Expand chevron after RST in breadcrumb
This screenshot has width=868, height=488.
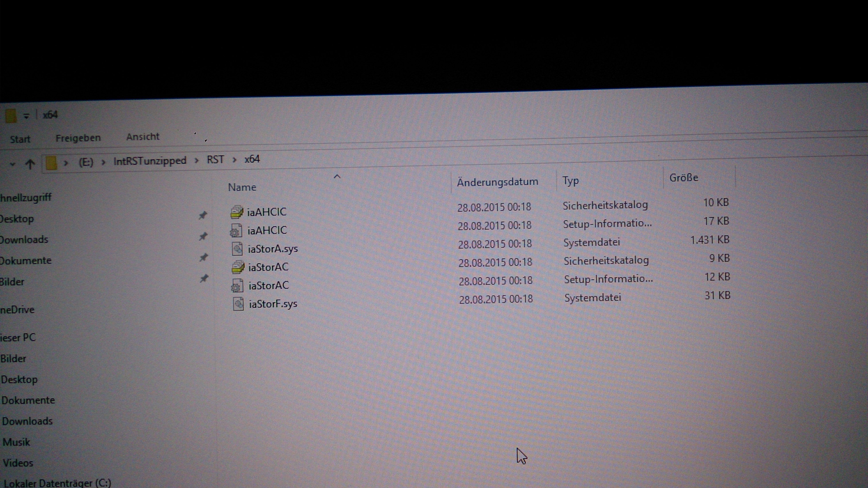click(x=234, y=159)
